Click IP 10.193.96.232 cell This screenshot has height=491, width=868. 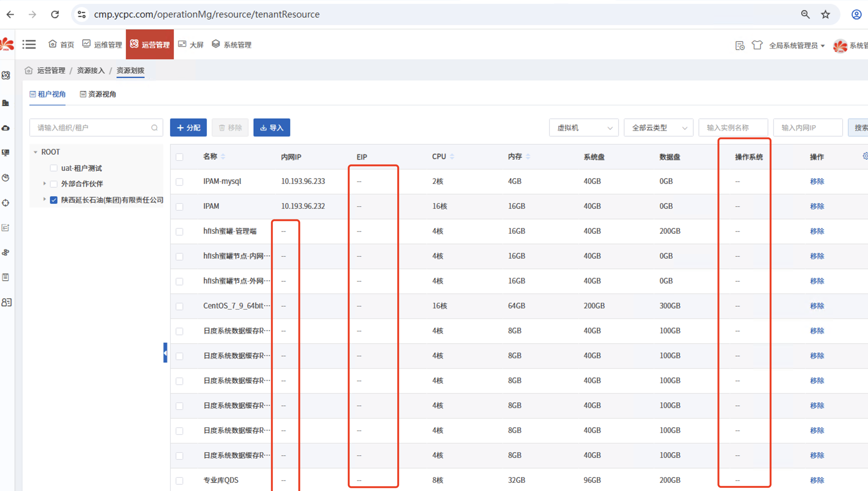pos(303,206)
